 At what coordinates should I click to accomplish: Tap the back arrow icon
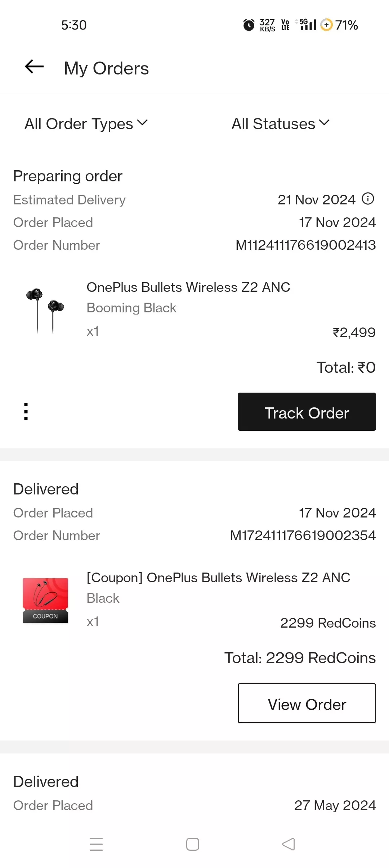(x=34, y=67)
